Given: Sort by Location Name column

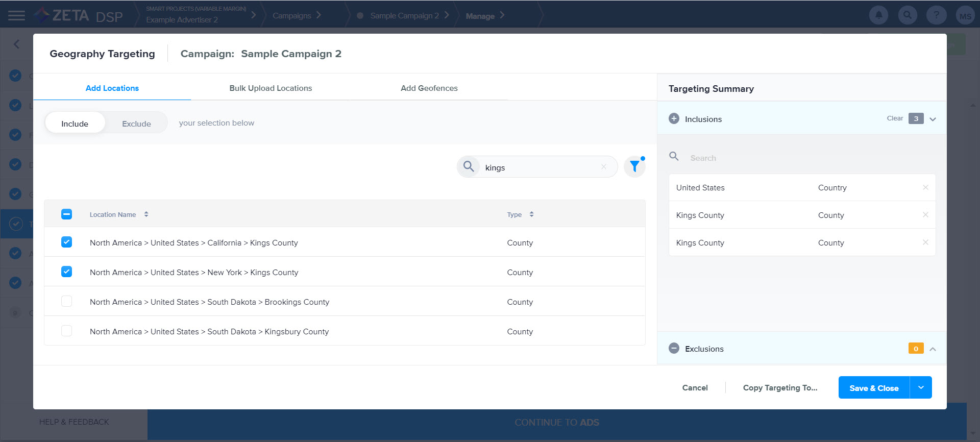Looking at the screenshot, I should pos(146,214).
